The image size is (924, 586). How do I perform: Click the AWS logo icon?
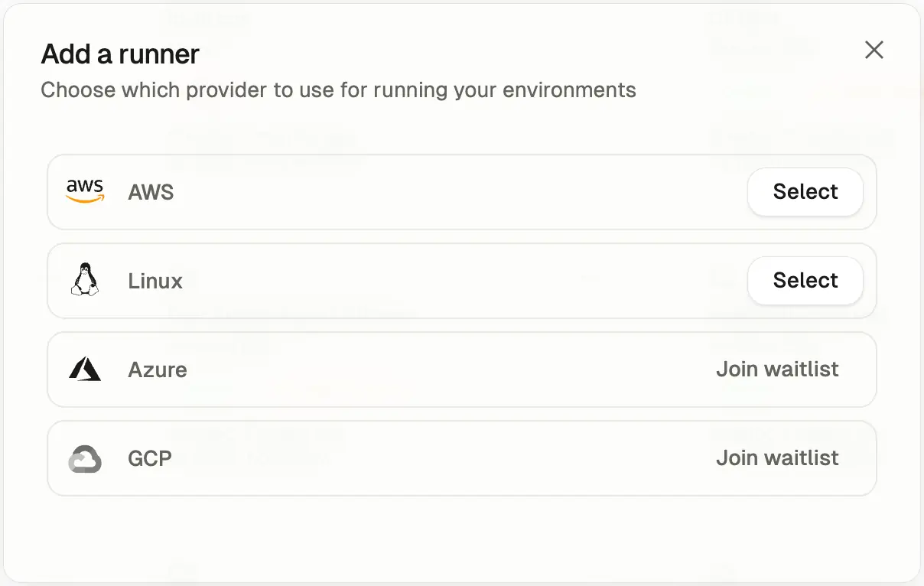pyautogui.click(x=85, y=191)
